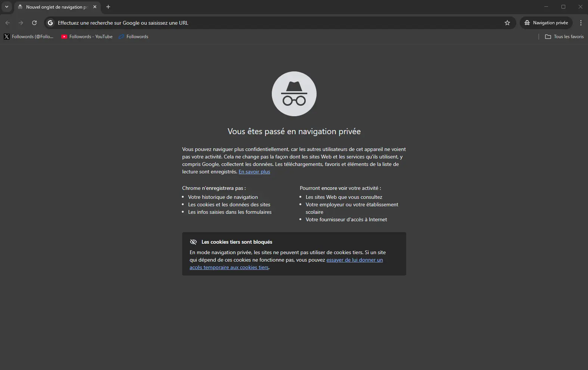This screenshot has height=370, width=588.
Task: Click the incognito hat and glasses logo
Action: coord(294,94)
